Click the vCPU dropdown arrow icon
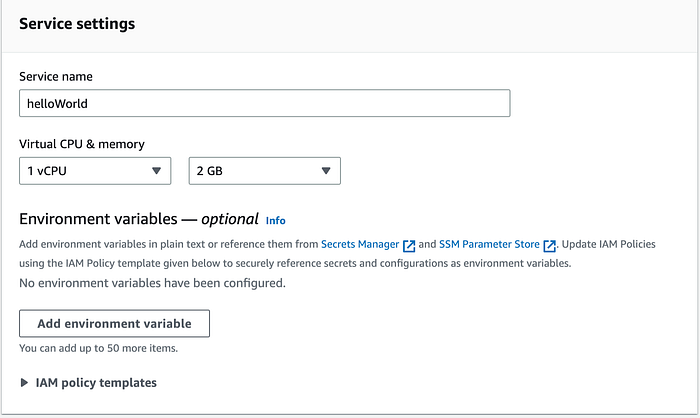 point(156,171)
